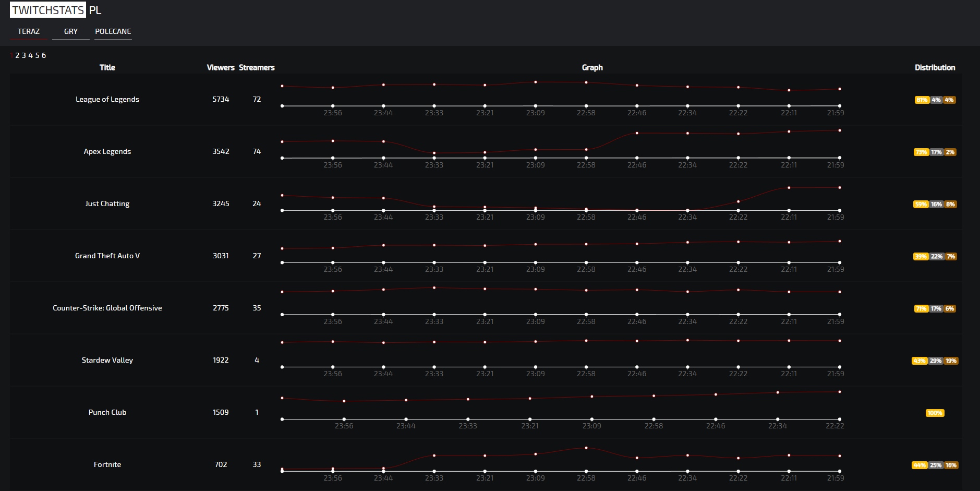Click the 100% badge for Punch Club
The width and height of the screenshot is (980, 491).
pyautogui.click(x=935, y=413)
